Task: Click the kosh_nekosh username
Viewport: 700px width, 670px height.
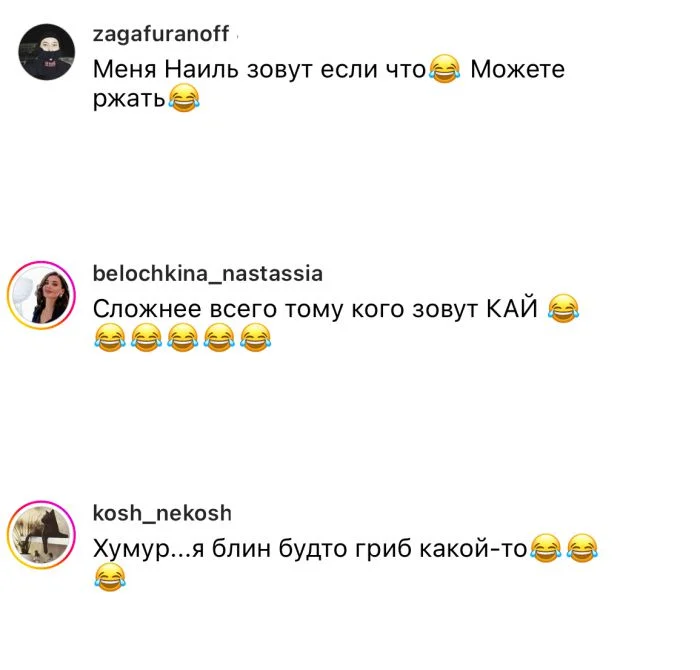Action: tap(162, 513)
